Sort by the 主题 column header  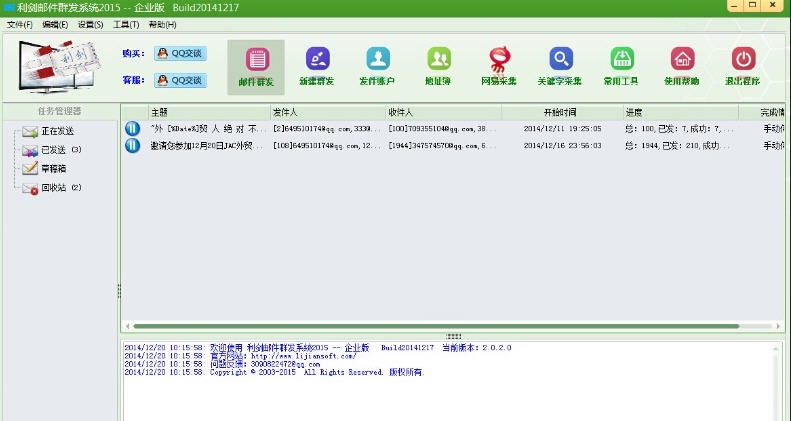point(209,112)
